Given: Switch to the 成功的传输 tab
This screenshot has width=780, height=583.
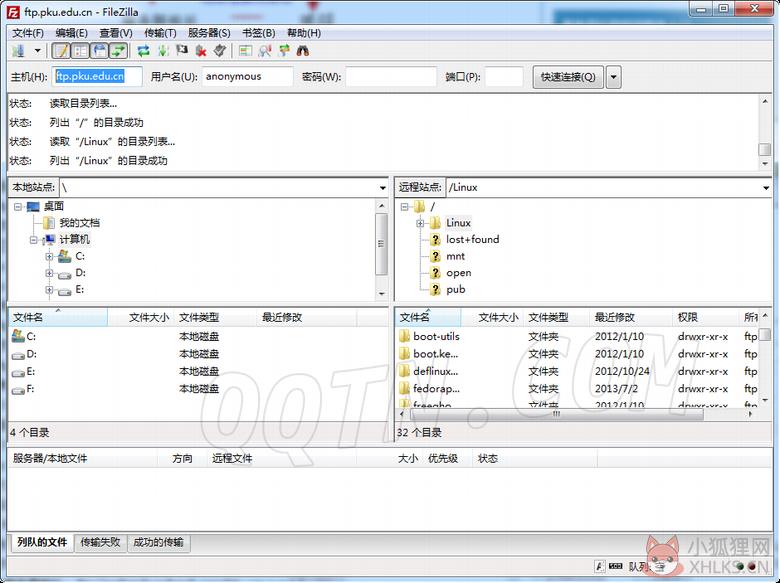Looking at the screenshot, I should (x=159, y=542).
